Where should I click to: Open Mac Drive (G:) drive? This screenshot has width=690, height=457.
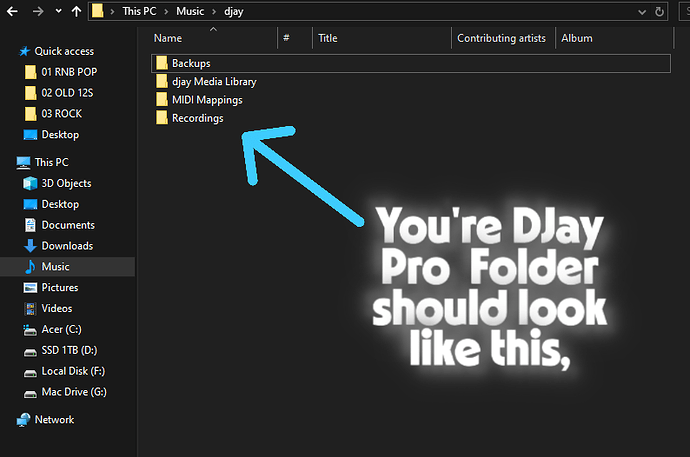point(74,392)
